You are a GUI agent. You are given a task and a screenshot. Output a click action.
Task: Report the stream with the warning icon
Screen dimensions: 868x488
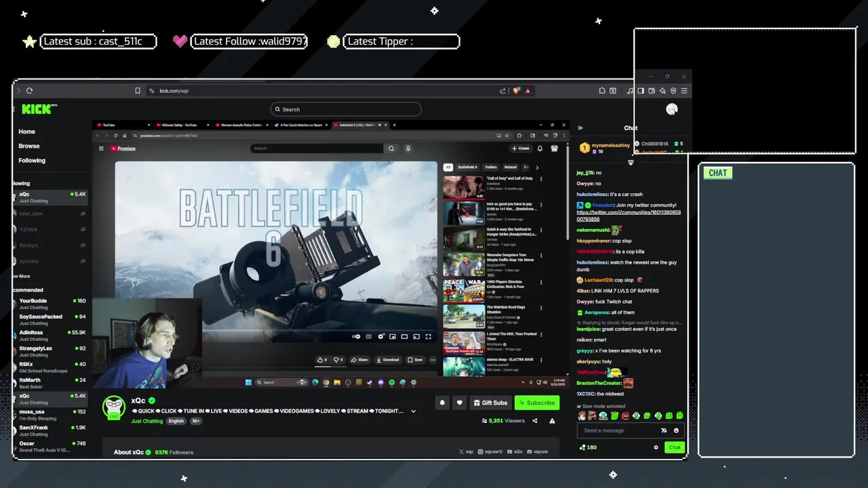(x=552, y=421)
